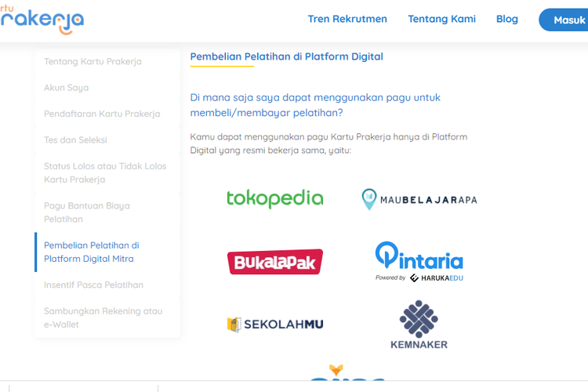Screen dimensions: 588x392
Task: Open Tes dan Seleksi sidebar section
Action: tap(107, 140)
